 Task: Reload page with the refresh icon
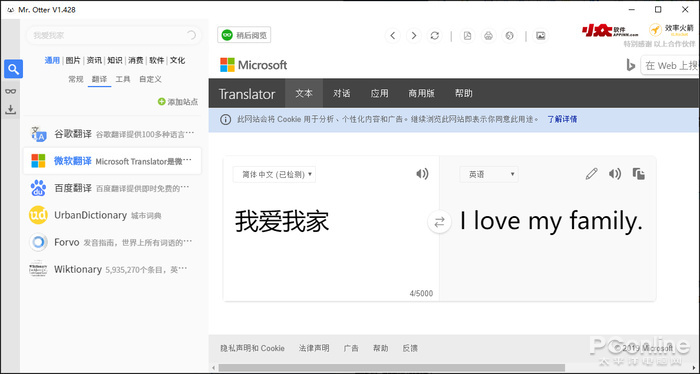[434, 36]
